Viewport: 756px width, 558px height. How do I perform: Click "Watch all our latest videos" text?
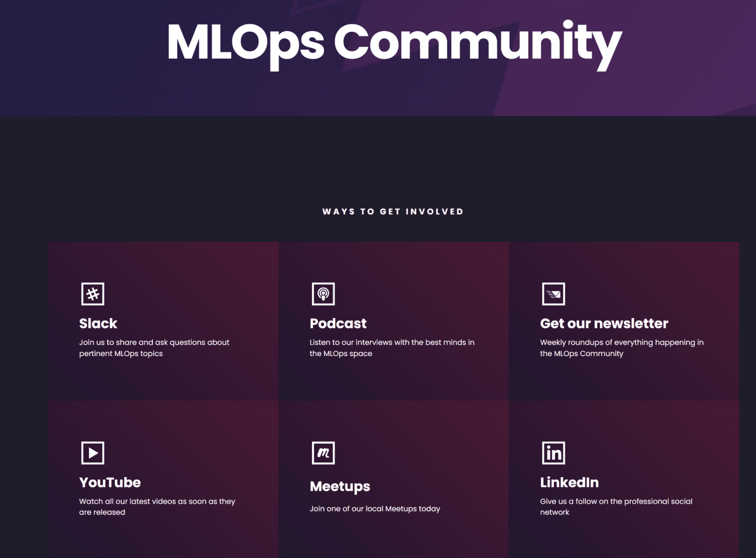pyautogui.click(x=157, y=507)
